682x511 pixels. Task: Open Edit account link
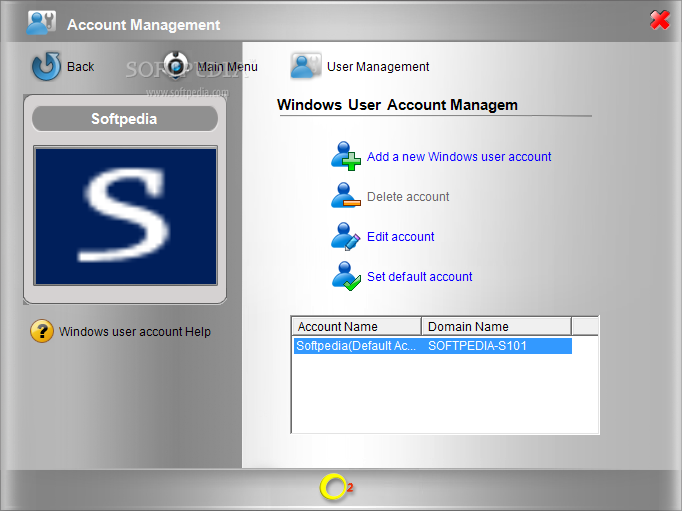(x=401, y=237)
